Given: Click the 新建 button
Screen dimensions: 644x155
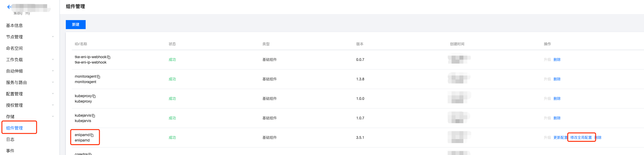Looking at the screenshot, I should [x=76, y=25].
